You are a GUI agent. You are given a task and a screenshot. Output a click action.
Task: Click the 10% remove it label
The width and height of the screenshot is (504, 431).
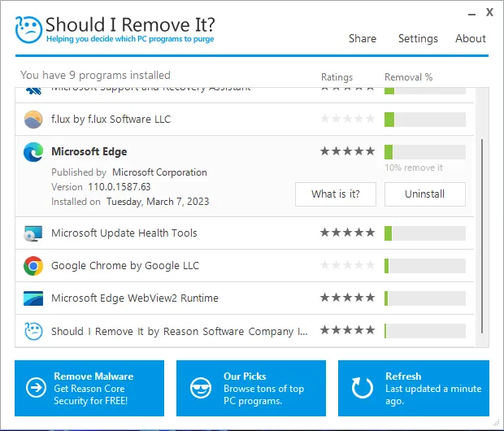(x=414, y=168)
